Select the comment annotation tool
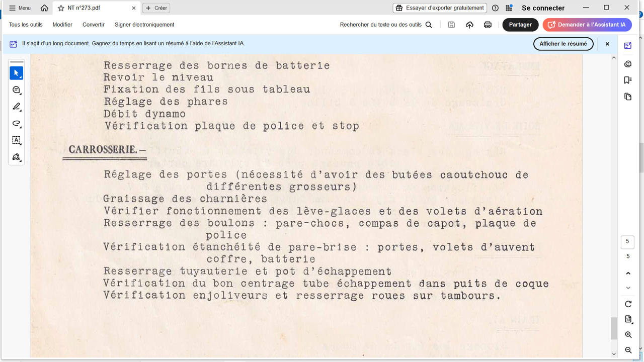 click(17, 89)
